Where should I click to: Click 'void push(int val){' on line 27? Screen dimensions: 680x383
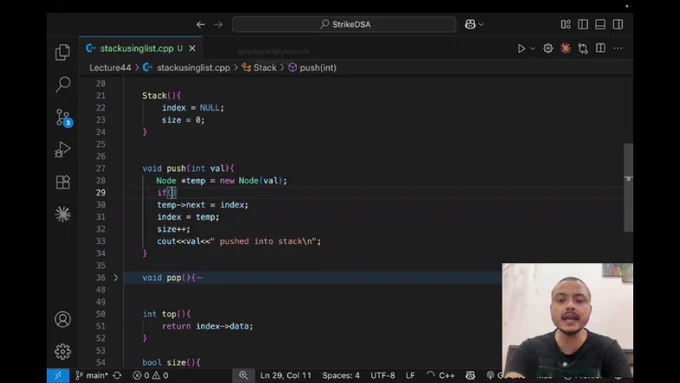click(188, 168)
